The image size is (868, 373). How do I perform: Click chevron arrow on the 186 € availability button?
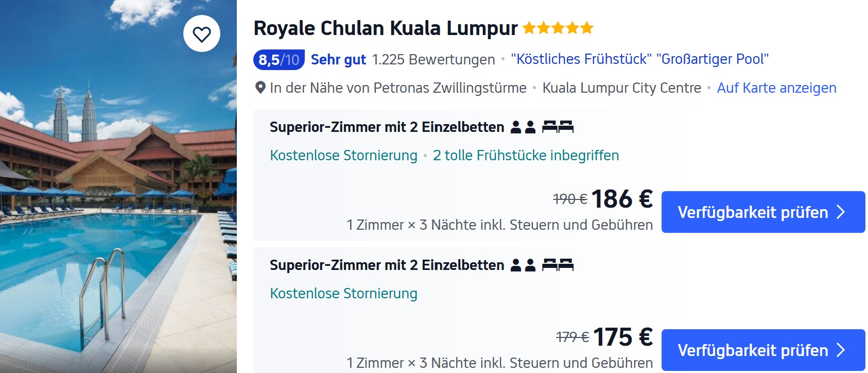[841, 212]
